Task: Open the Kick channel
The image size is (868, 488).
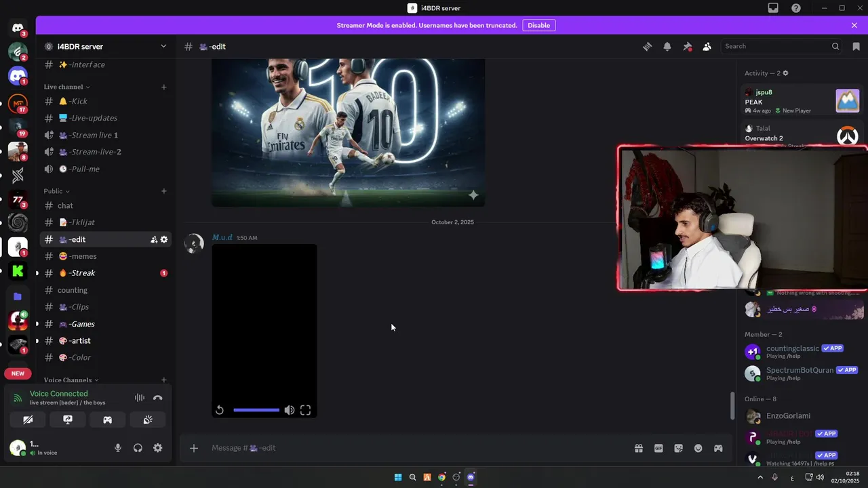Action: tap(105, 101)
